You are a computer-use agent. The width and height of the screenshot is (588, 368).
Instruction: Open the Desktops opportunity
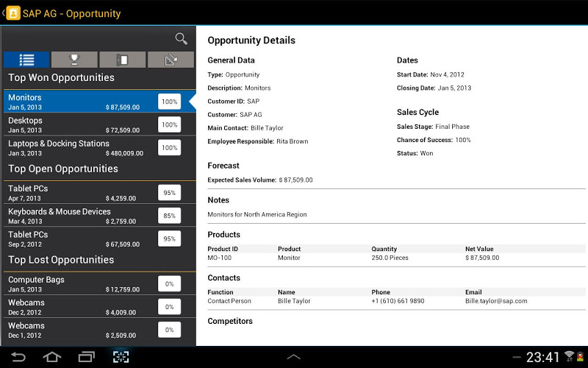99,124
